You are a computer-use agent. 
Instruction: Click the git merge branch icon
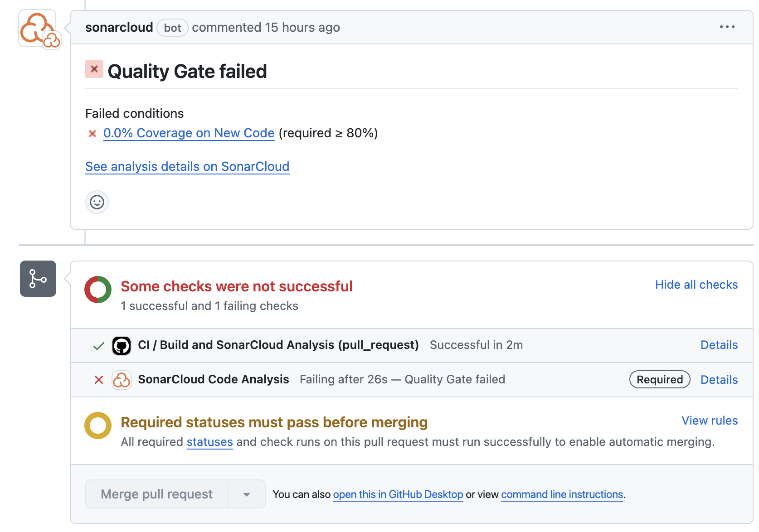pyautogui.click(x=38, y=279)
